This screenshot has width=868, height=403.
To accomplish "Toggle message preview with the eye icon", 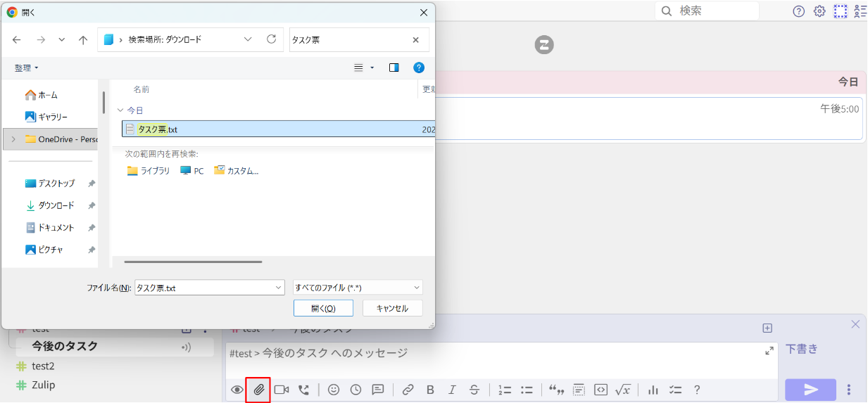I will click(237, 390).
